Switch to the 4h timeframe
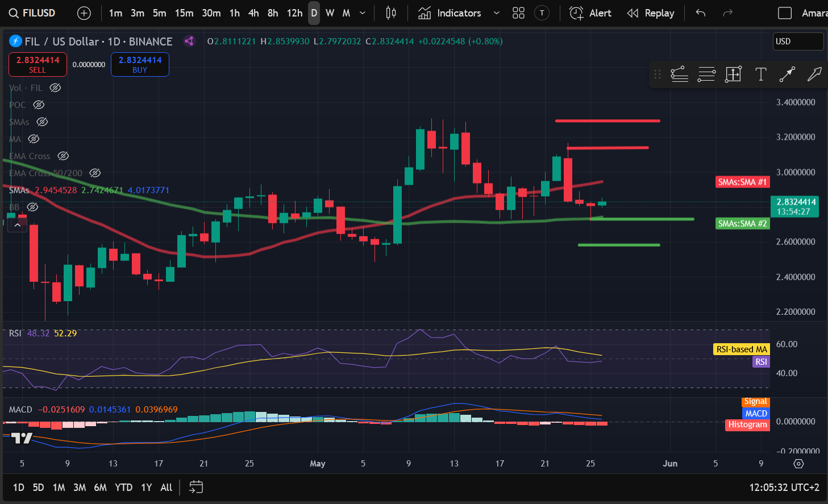This screenshot has width=828, height=504. (253, 13)
